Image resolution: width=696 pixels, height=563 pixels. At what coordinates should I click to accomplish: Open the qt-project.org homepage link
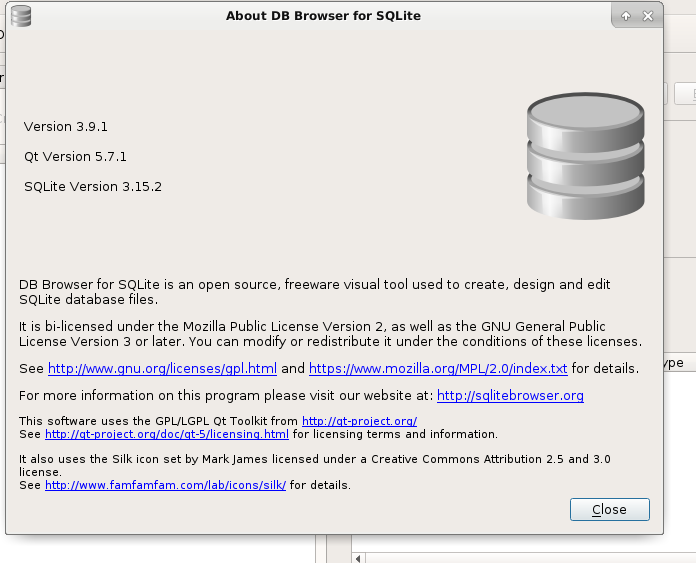coord(360,421)
